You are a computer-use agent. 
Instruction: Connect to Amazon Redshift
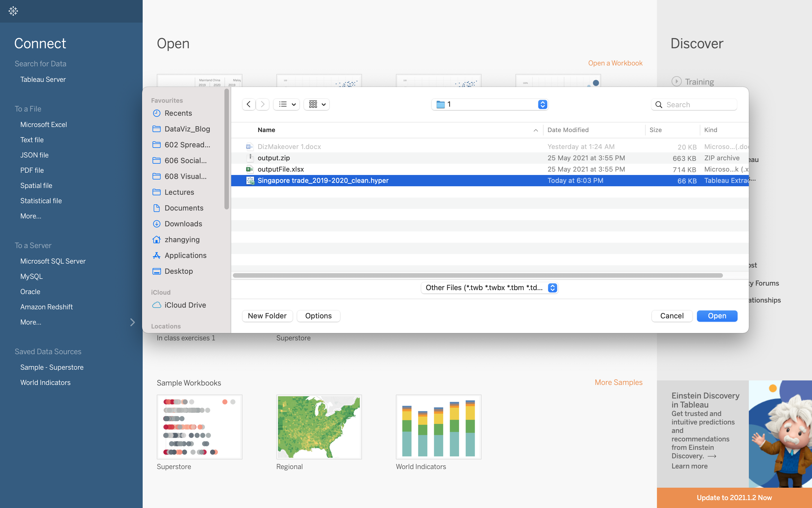pos(47,307)
